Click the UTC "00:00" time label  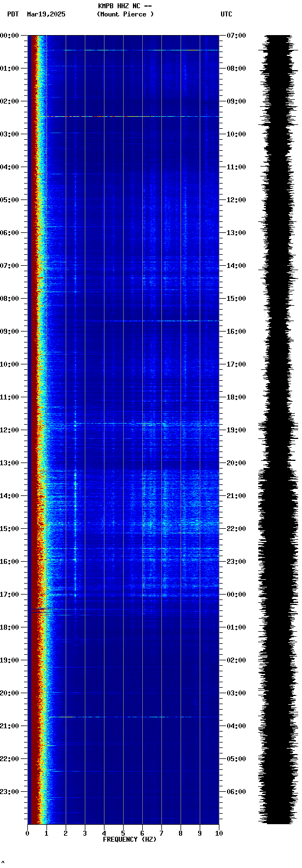[x=236, y=595]
